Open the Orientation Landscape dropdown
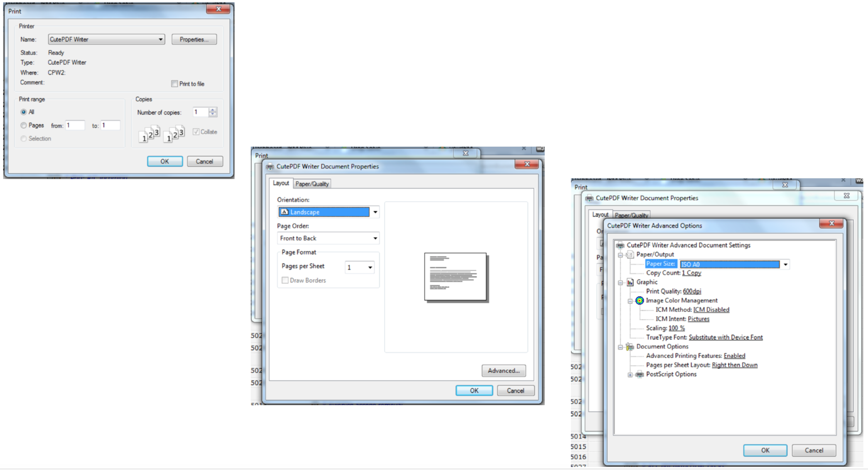 click(375, 212)
